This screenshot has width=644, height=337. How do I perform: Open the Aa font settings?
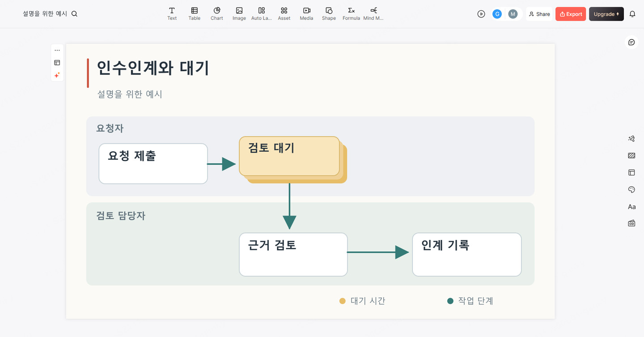(x=631, y=207)
